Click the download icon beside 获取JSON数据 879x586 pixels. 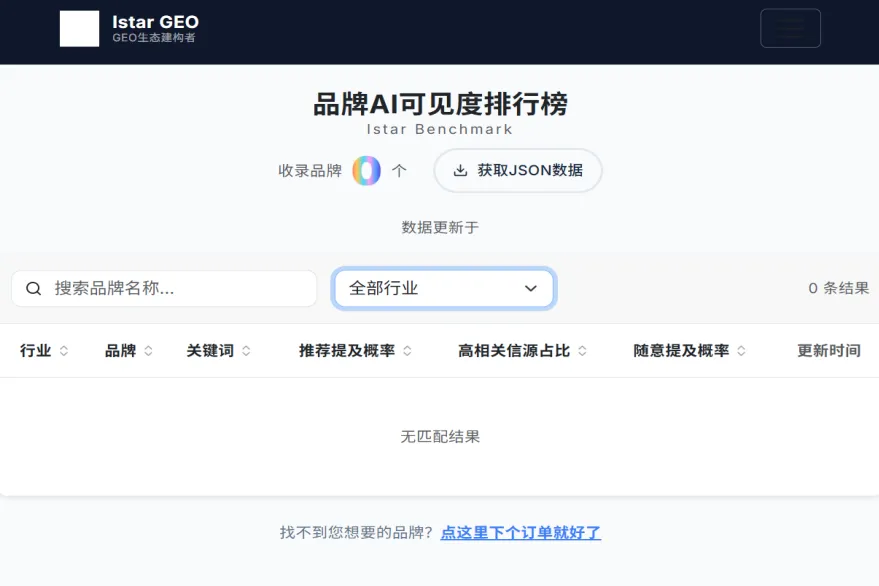tap(460, 171)
